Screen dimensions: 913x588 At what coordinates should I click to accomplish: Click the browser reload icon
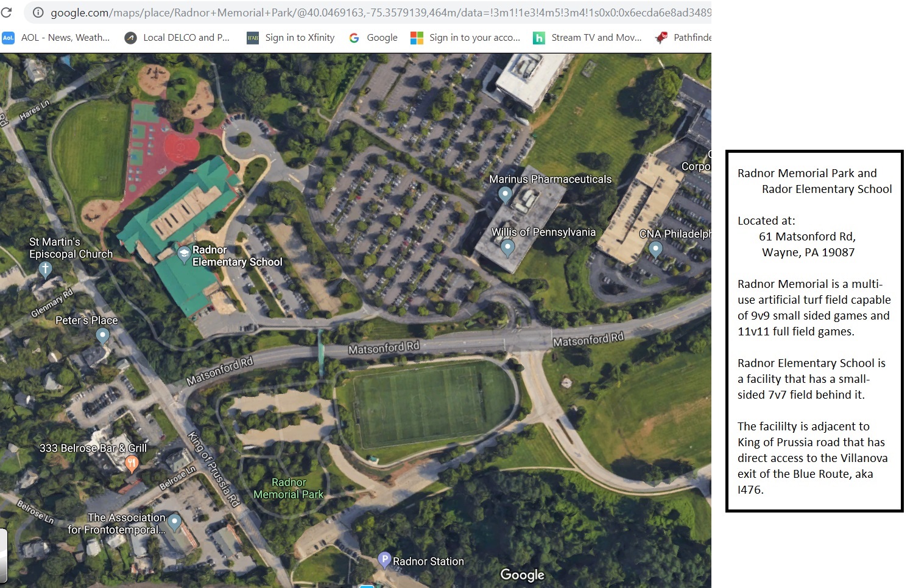pos(6,12)
